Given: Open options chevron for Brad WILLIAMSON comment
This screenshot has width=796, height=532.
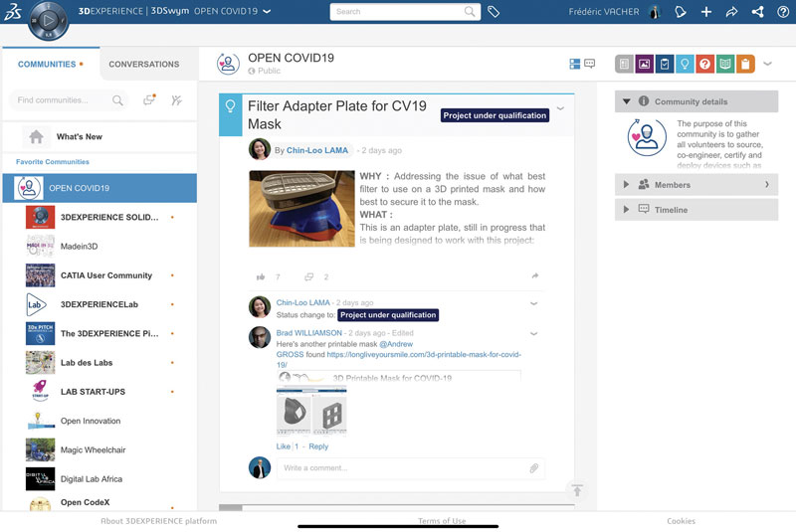Looking at the screenshot, I should click(534, 334).
